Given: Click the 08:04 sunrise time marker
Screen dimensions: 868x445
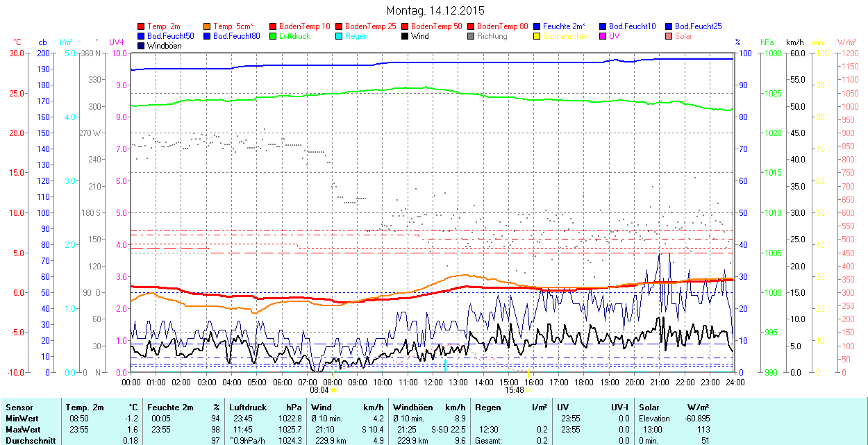Looking at the screenshot, I should (x=319, y=390).
